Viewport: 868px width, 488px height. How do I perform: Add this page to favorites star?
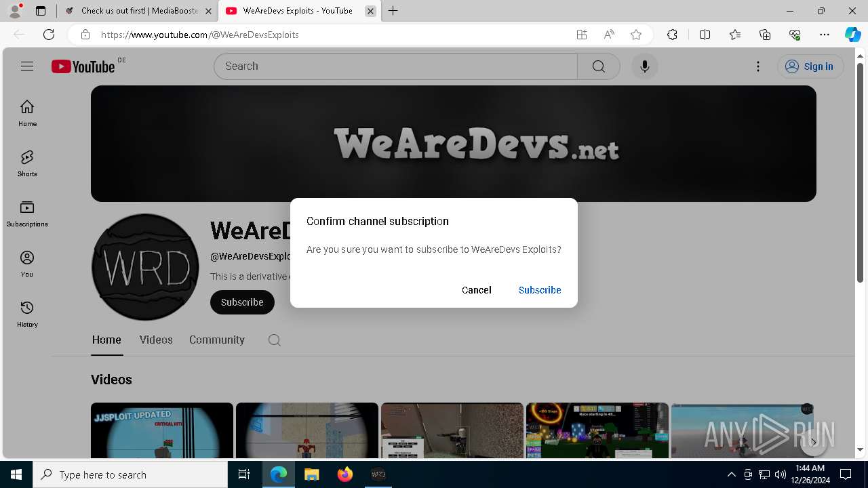click(636, 35)
